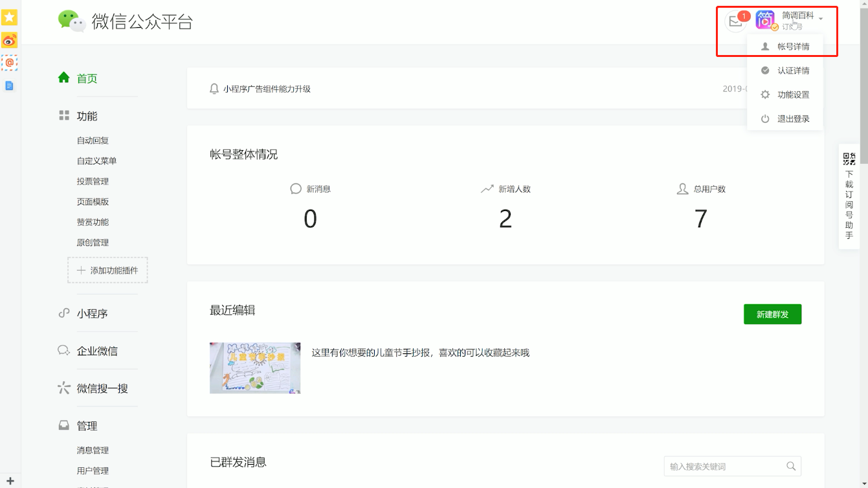Open the 企业微信 sidebar section
The image size is (868, 488).
[97, 351]
